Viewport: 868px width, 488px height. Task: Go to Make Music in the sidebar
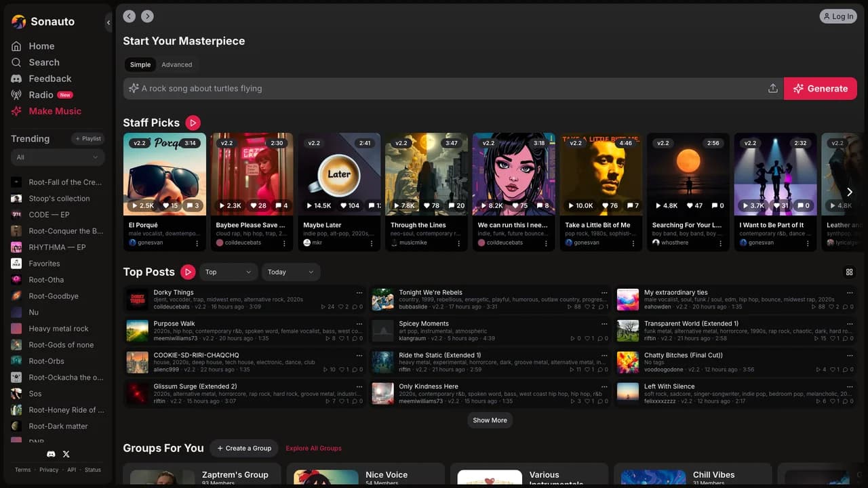point(55,111)
